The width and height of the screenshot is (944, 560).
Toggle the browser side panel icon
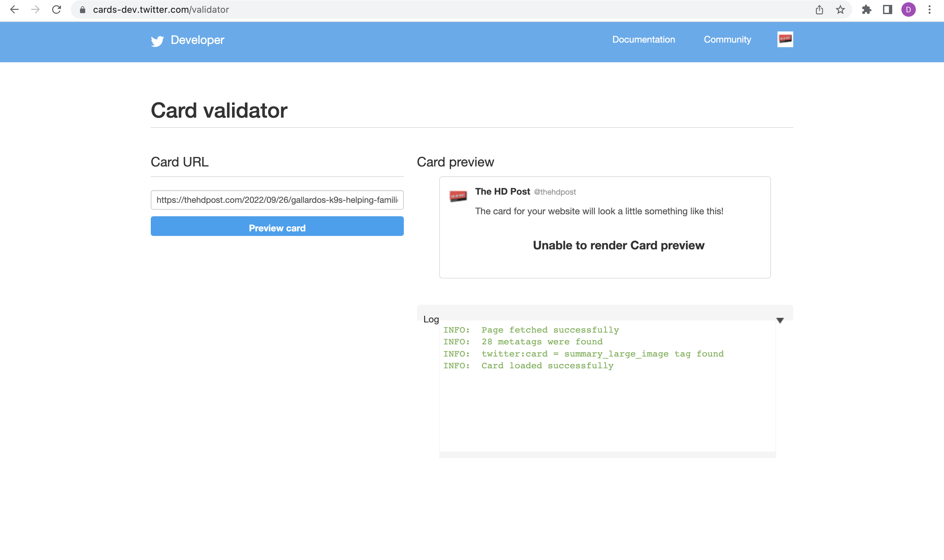pyautogui.click(x=887, y=10)
